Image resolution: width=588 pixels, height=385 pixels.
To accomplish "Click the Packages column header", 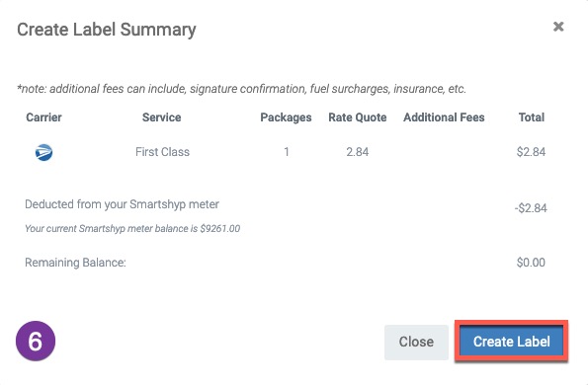I will tap(287, 117).
